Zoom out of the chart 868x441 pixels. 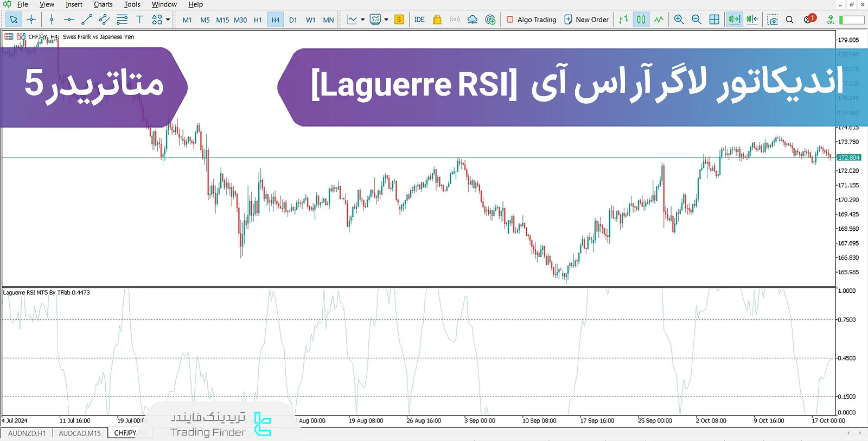[697, 20]
